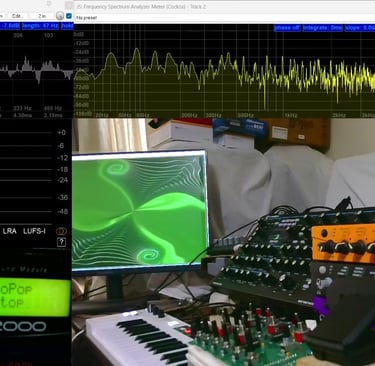This screenshot has width=375, height=366.
Task: Toggle the 'hold' button on the left analyzer
Action: (x=67, y=26)
